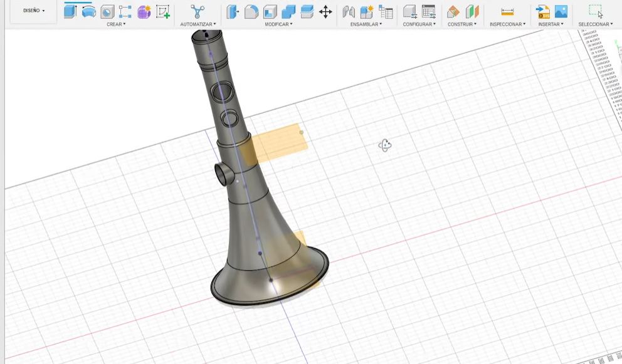
Task: Click the Midplane construction icon
Action: [472, 12]
